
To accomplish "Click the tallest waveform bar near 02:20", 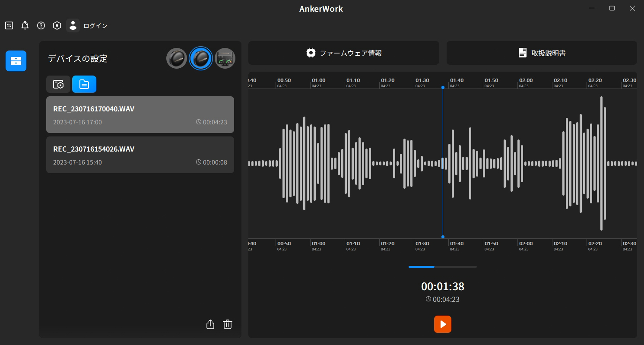I will pos(601,163).
